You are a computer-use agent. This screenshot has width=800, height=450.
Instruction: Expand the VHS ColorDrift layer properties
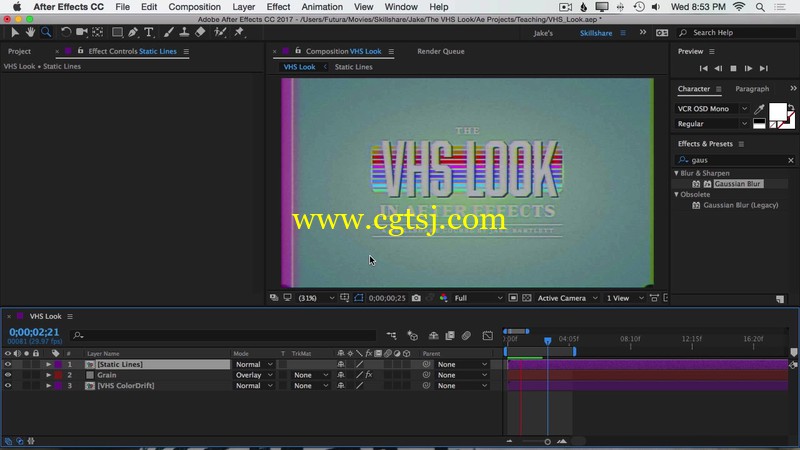(x=48, y=386)
